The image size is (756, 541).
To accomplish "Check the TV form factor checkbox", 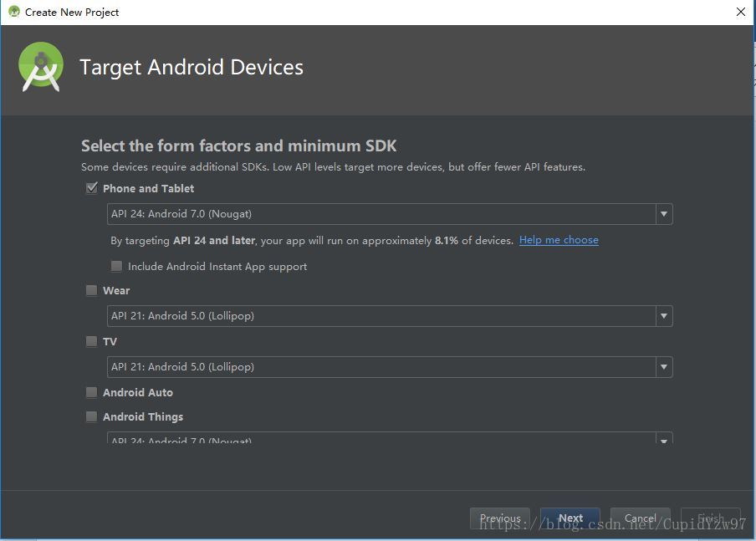I will (x=91, y=341).
